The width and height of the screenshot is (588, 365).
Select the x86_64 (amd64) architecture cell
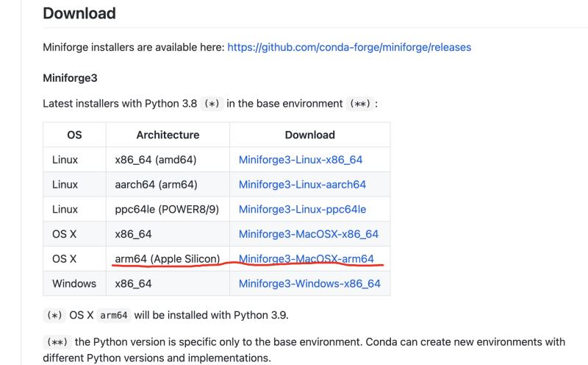point(156,160)
